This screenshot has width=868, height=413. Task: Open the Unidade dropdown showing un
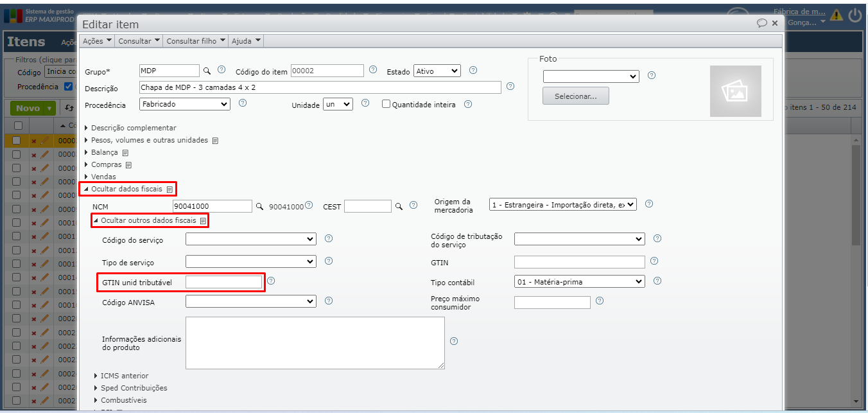(x=338, y=104)
